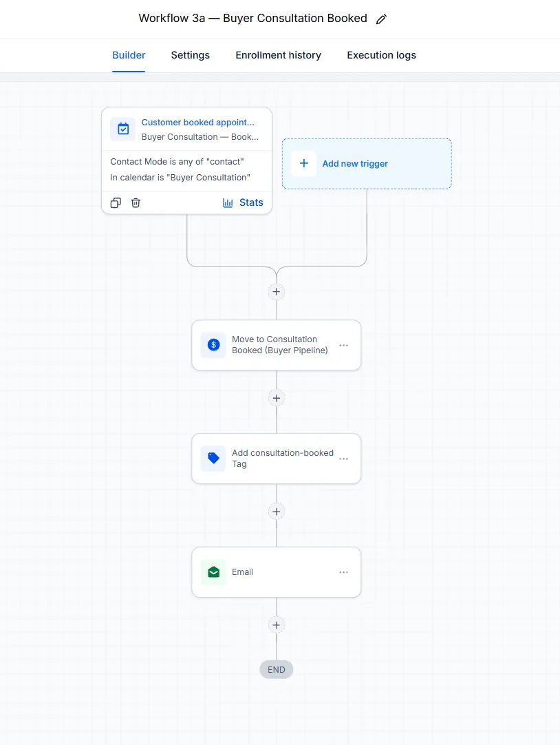The height and width of the screenshot is (745, 560).
Task: Select the Email action card label
Action: coord(242,572)
